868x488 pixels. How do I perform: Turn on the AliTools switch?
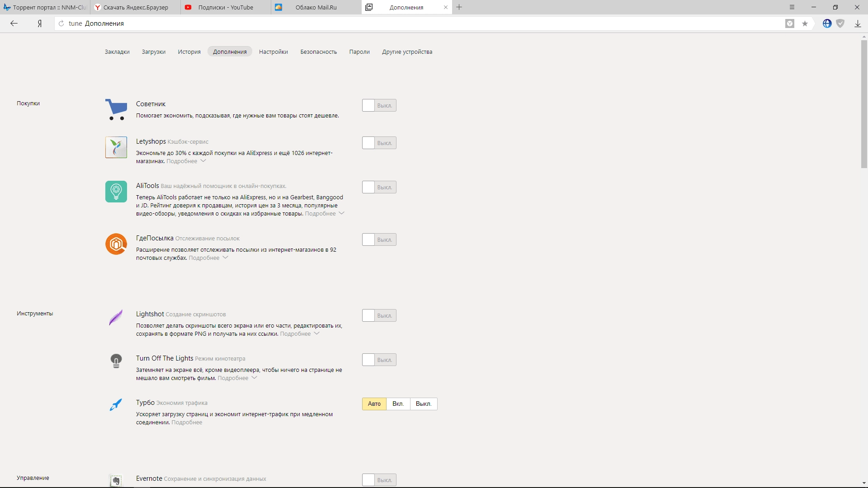379,187
